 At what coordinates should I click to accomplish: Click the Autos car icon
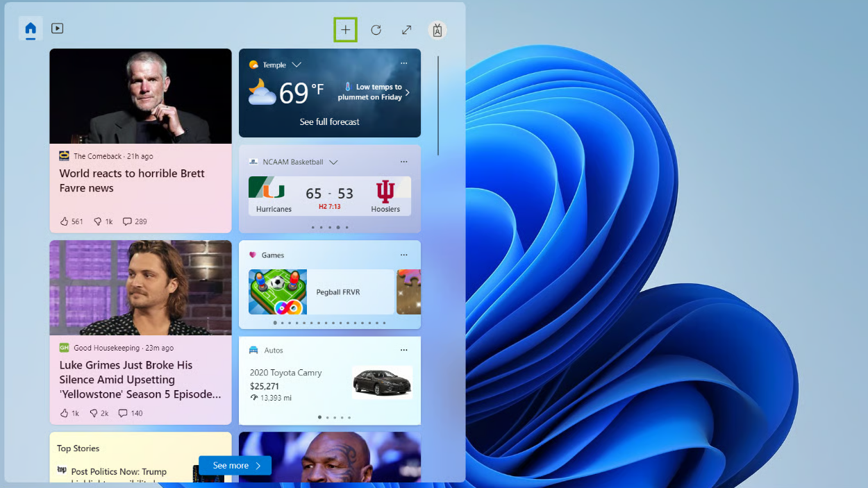pos(253,350)
